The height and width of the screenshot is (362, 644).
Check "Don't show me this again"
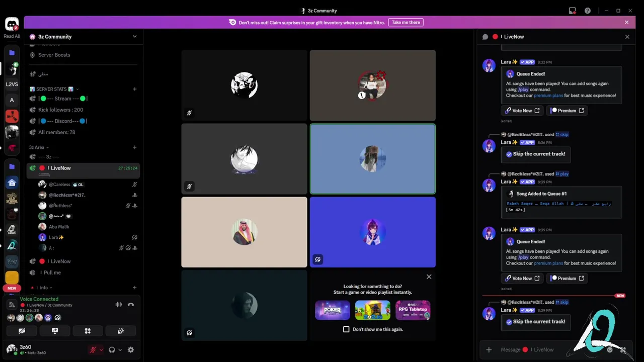click(x=346, y=329)
